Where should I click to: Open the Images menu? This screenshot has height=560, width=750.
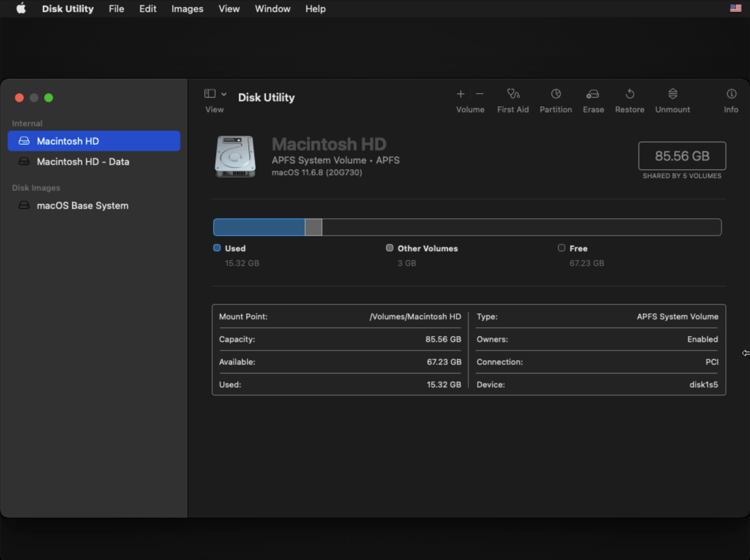tap(187, 9)
